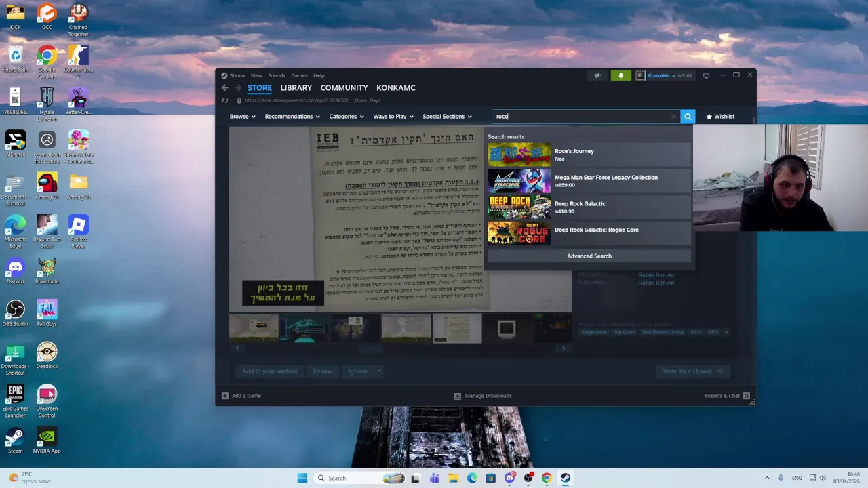Go back with Steam's back arrow

tap(224, 88)
